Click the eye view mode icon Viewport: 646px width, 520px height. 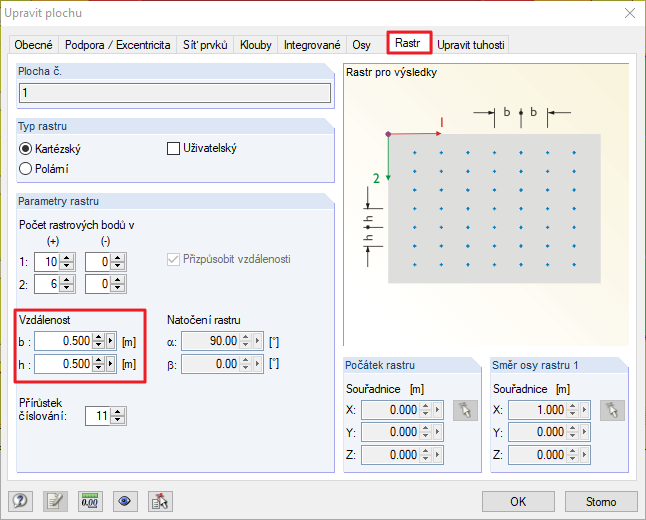point(125,501)
